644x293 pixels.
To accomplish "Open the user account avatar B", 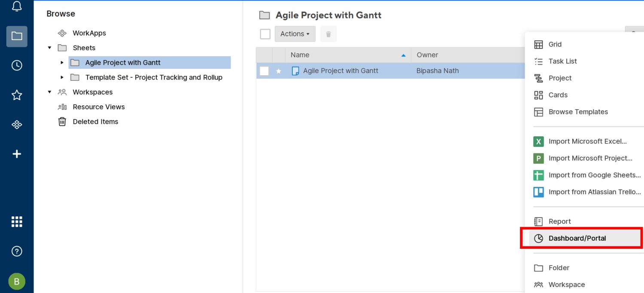I will (x=17, y=281).
